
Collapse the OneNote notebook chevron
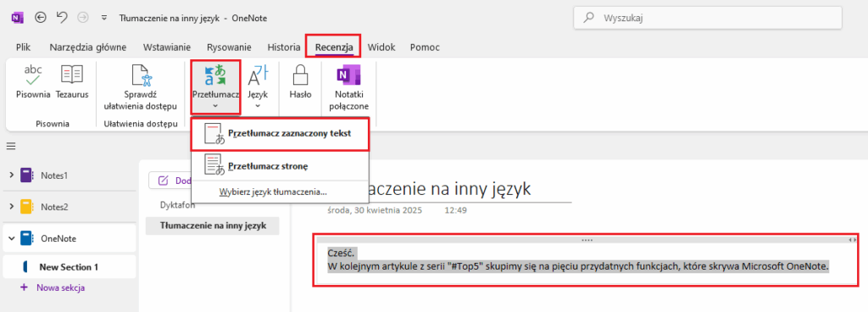(x=12, y=238)
